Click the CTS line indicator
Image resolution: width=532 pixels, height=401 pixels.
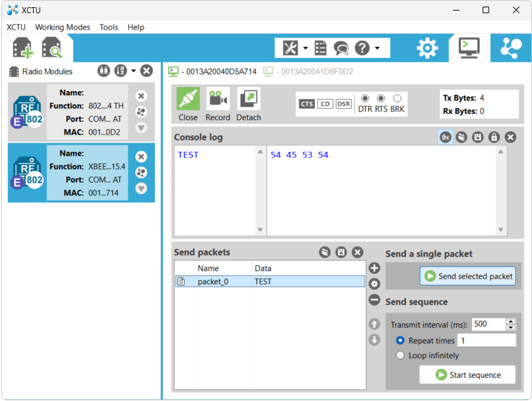pyautogui.click(x=307, y=104)
